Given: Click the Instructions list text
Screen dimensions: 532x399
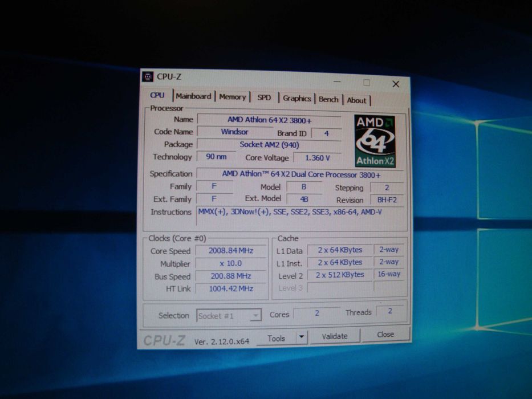Looking at the screenshot, I should click(x=290, y=212).
